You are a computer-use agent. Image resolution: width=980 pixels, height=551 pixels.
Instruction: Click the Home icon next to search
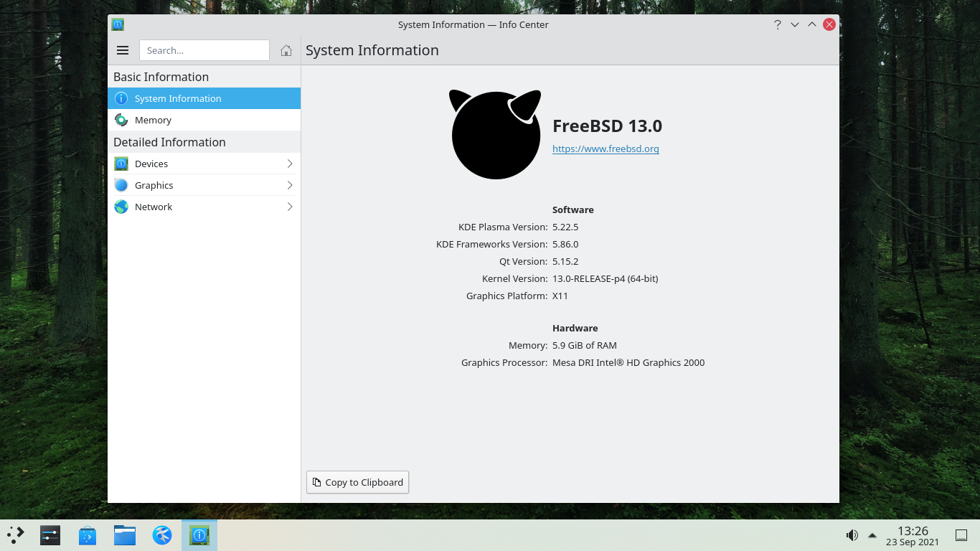click(x=286, y=50)
